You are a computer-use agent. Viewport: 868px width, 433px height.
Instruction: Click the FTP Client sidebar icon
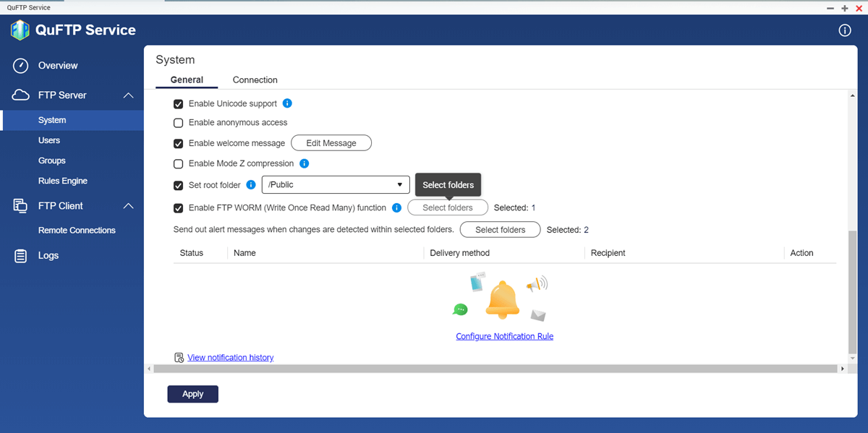point(21,206)
